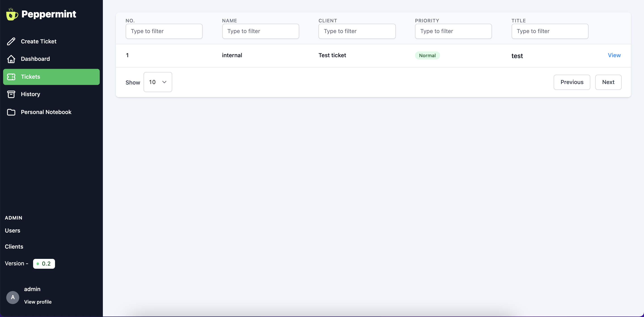Click the admin avatar circle
The height and width of the screenshot is (317, 644).
[x=13, y=297]
